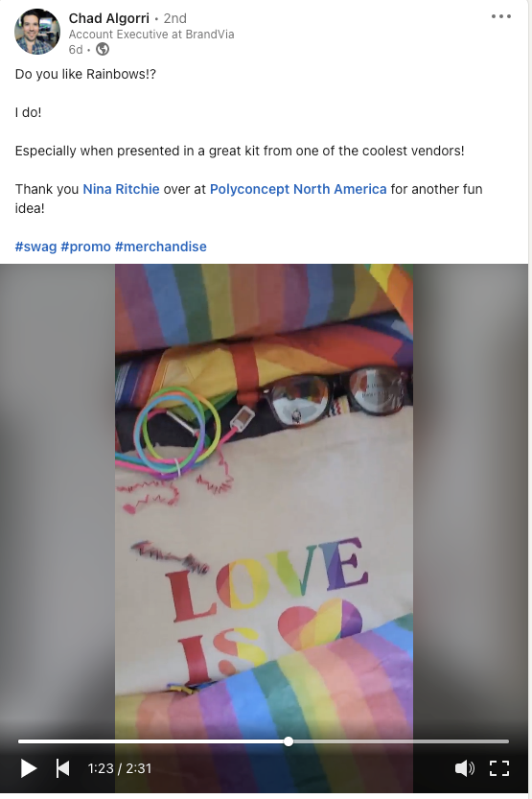Enter fullscreen video mode

[x=498, y=768]
